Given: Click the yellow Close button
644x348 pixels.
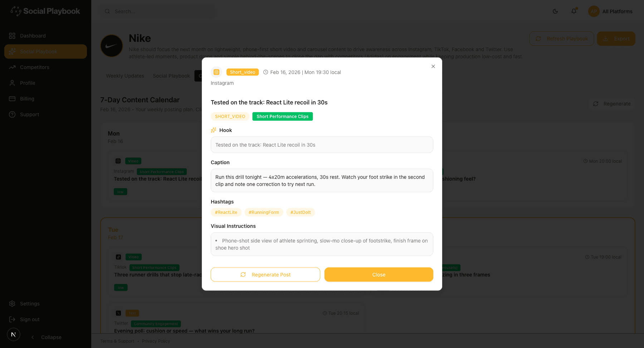Looking at the screenshot, I should pyautogui.click(x=379, y=275).
